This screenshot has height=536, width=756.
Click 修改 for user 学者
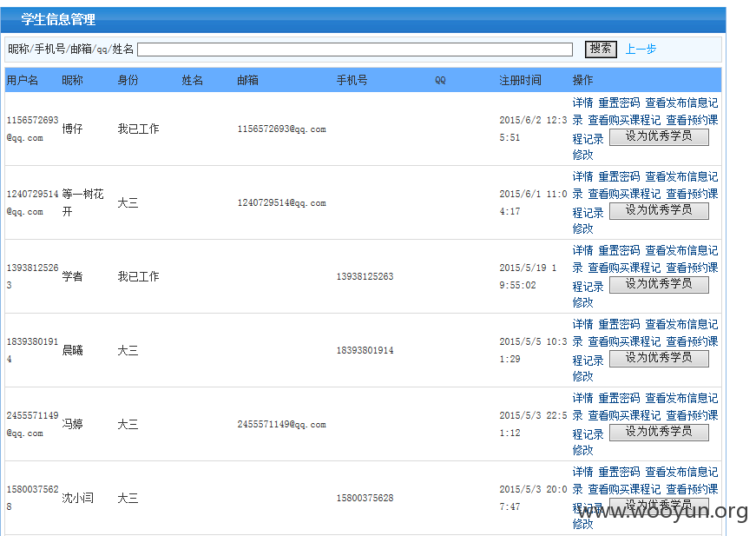click(x=582, y=302)
